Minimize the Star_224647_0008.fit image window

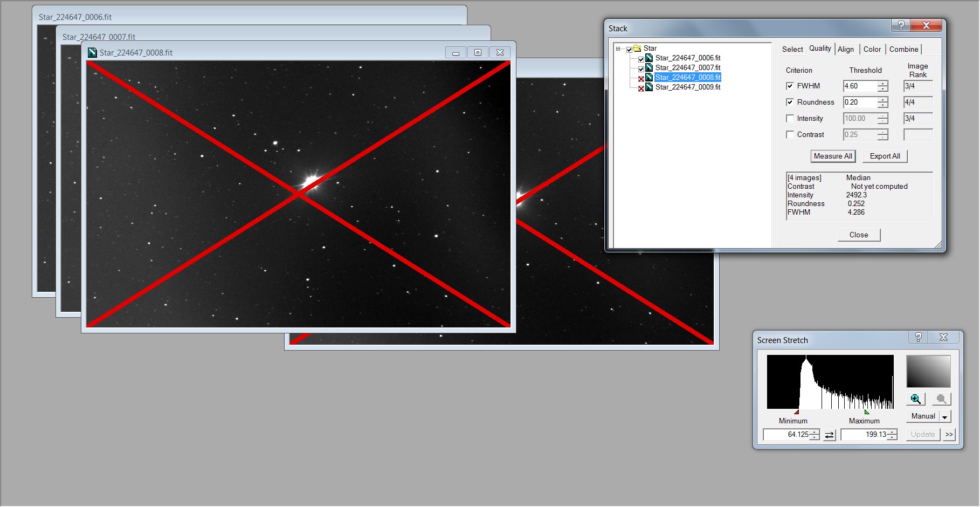pos(456,52)
